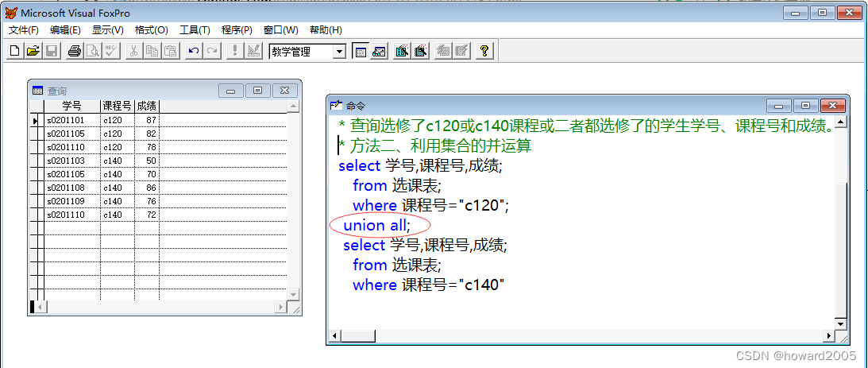
Task: Open the 程序(P) menu
Action: click(x=237, y=30)
